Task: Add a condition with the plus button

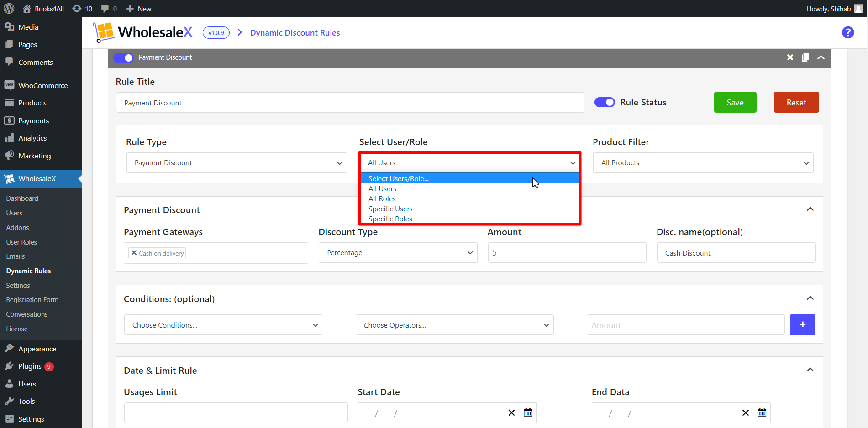Action: point(802,325)
